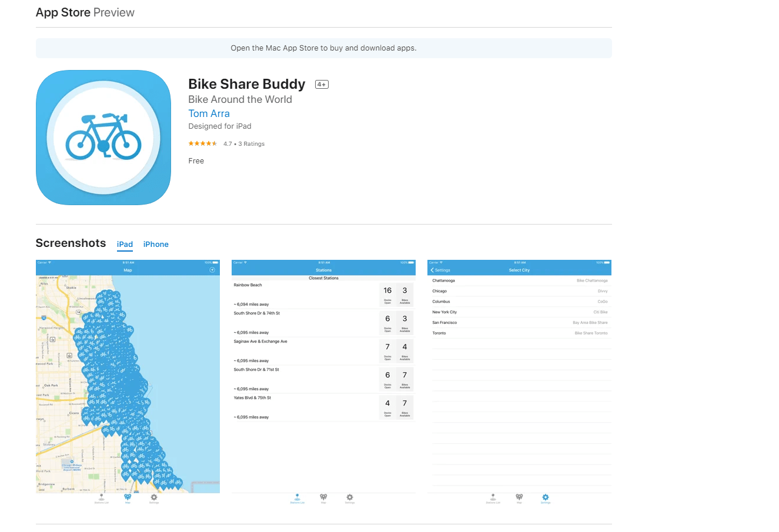
Task: Click the 'Saginaw Ave & Exchange Ave' station
Action: point(260,342)
